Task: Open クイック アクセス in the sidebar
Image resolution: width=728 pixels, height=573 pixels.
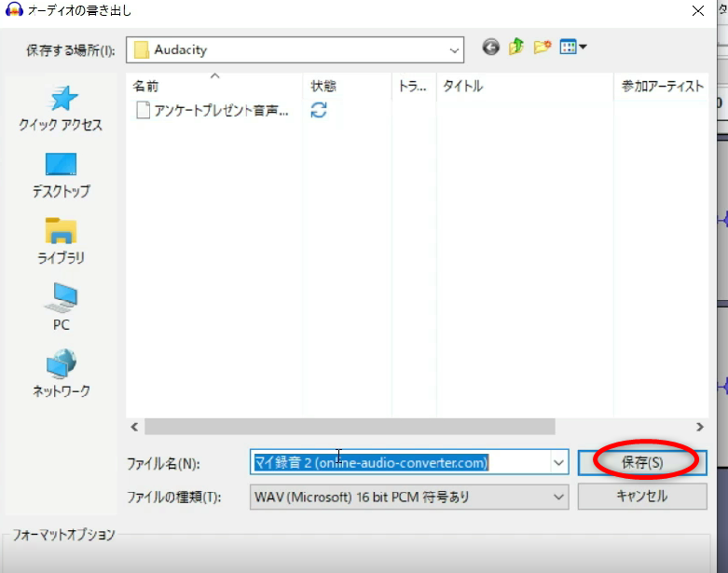Action: (61, 109)
